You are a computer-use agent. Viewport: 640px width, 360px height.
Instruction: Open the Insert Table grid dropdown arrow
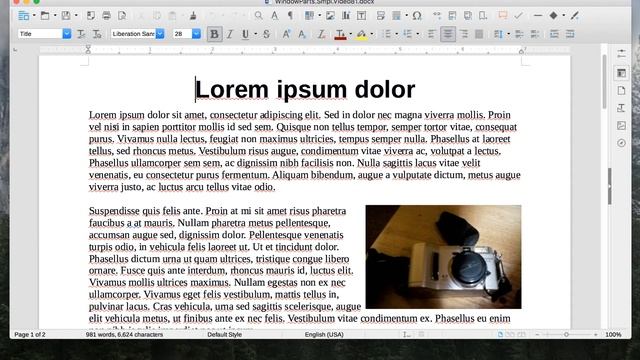[320, 16]
